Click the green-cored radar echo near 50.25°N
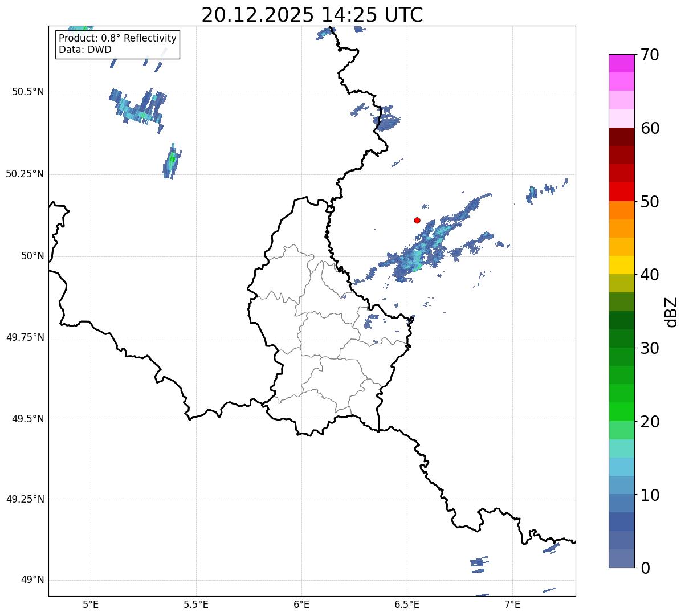Screen dimensions: 685x616 (172, 161)
